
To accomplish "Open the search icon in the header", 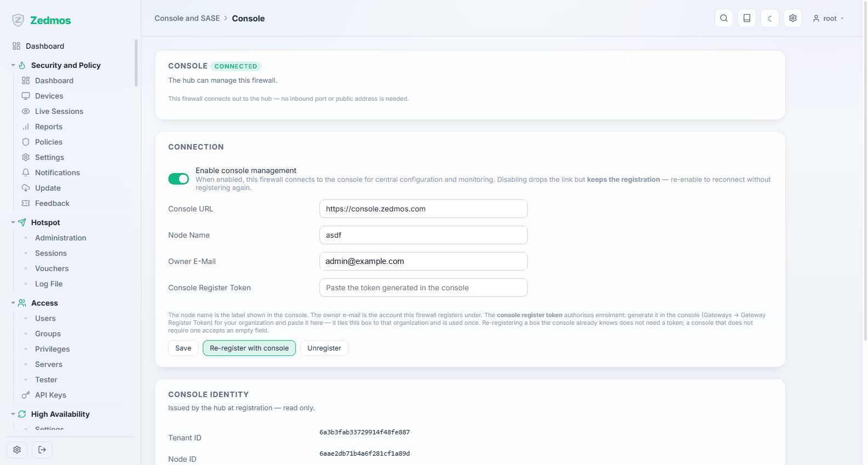I will tap(724, 18).
